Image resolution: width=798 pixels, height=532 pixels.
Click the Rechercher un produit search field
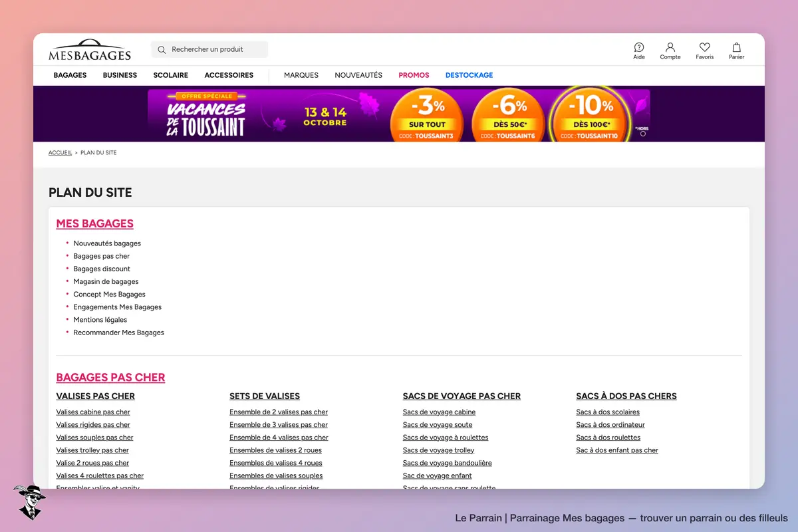[x=209, y=49]
